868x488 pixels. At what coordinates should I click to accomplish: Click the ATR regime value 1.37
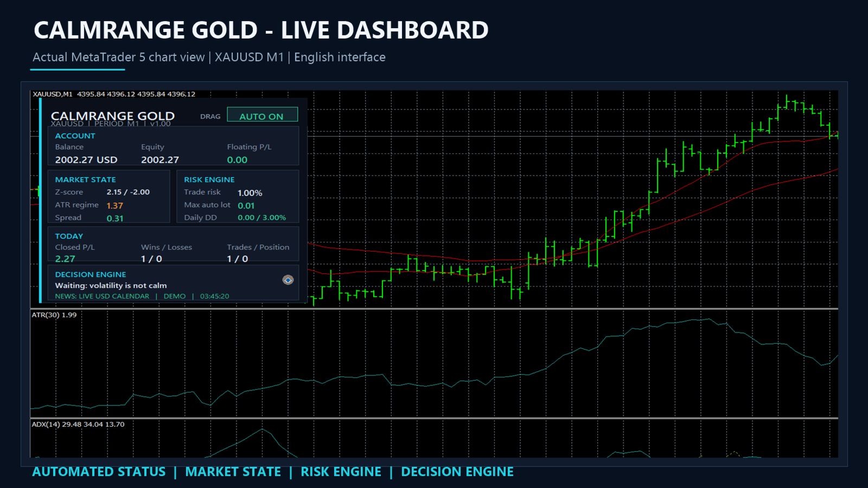point(115,206)
